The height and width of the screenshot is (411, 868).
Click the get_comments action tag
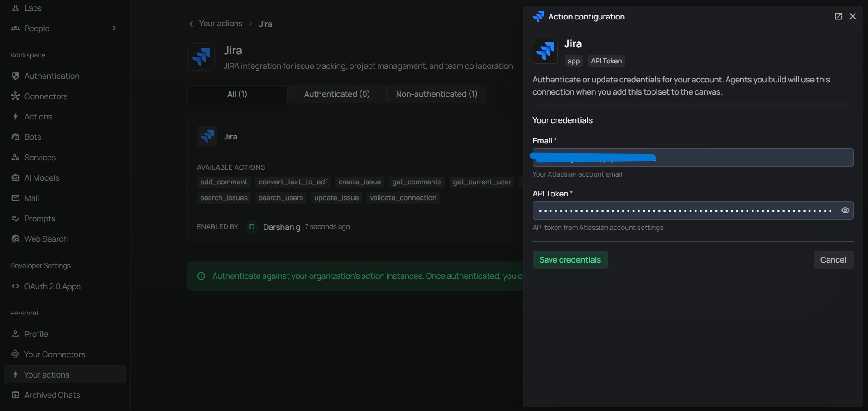417,182
